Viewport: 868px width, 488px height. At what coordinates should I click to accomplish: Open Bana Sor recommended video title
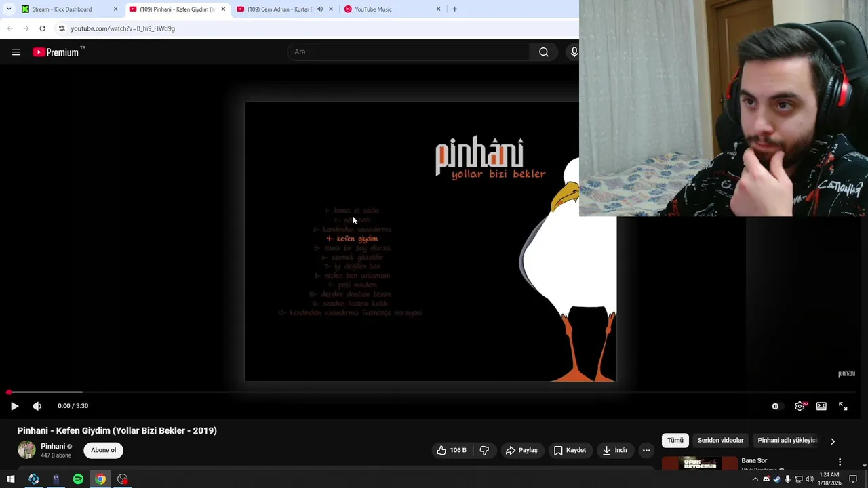coord(754,461)
